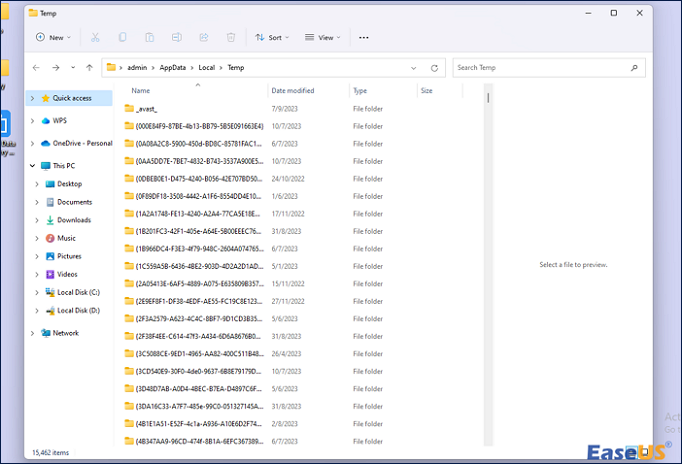682x464 pixels.
Task: Click the vertical scrollbar of file list
Action: pos(488,99)
